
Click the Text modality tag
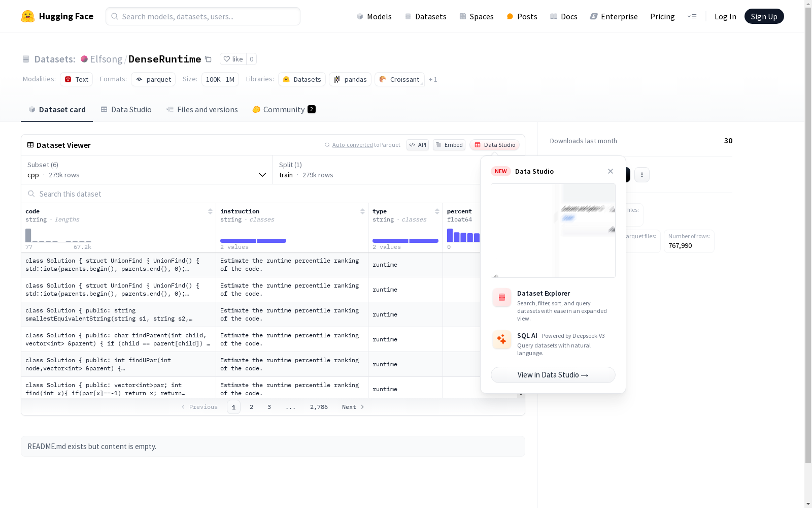[76, 79]
